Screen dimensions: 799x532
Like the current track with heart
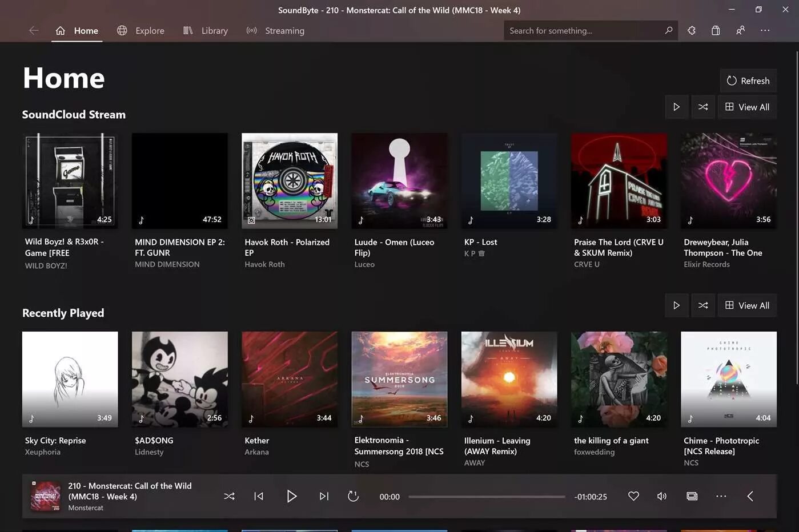click(633, 496)
